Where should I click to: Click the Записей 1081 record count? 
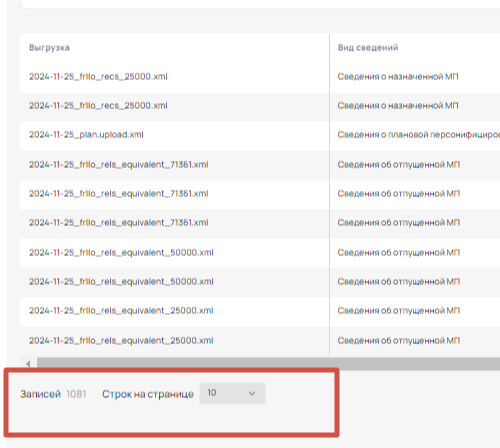[53, 394]
